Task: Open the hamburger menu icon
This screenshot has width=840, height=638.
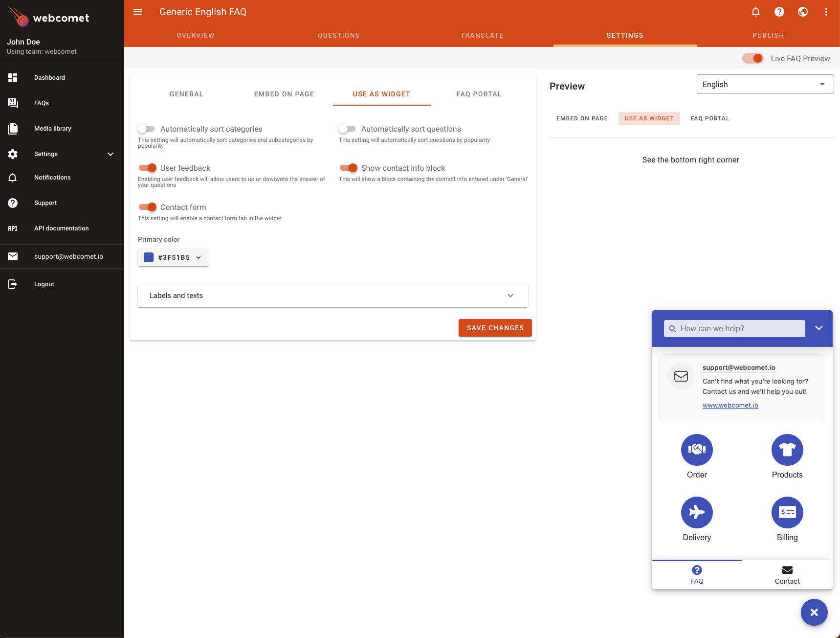Action: [138, 12]
